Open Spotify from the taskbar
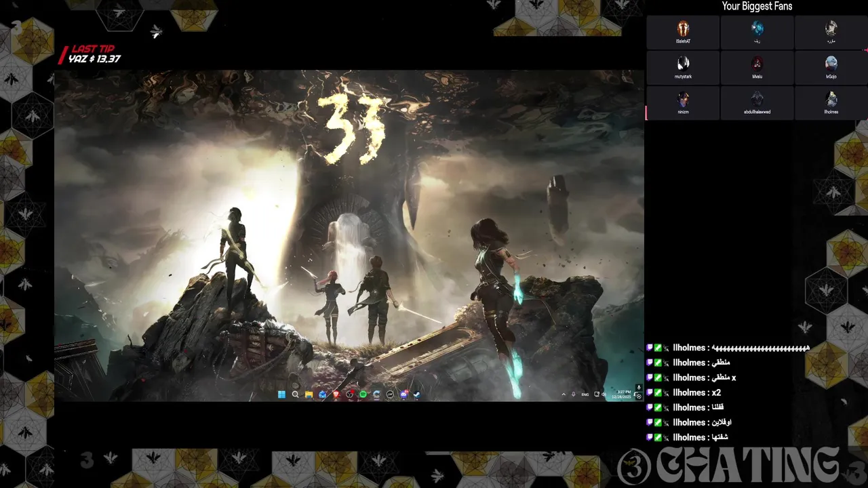868x488 pixels. click(363, 394)
